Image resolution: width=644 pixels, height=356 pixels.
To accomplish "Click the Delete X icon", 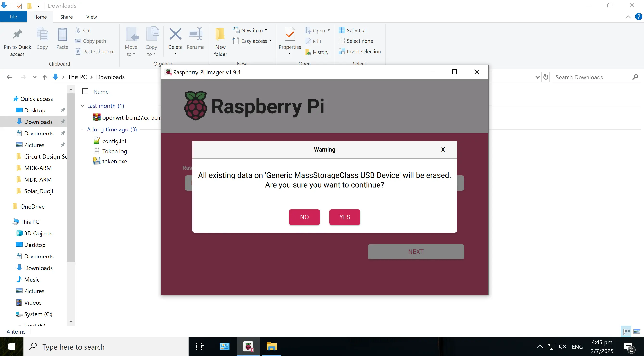I will pos(175,34).
